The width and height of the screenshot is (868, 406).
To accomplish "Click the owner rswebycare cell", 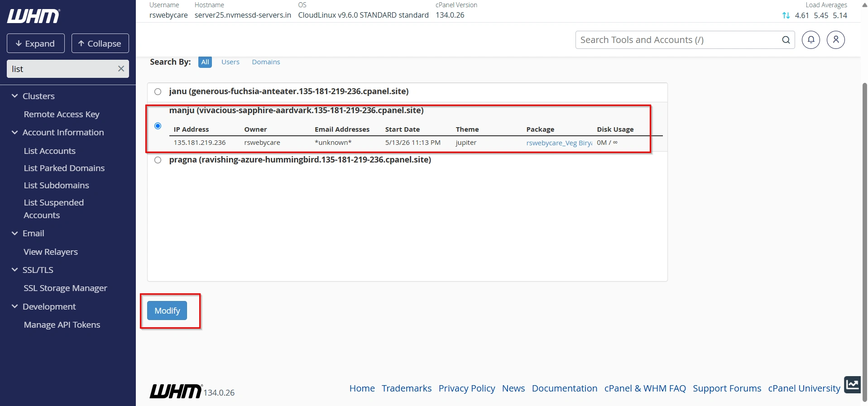I will 262,143.
